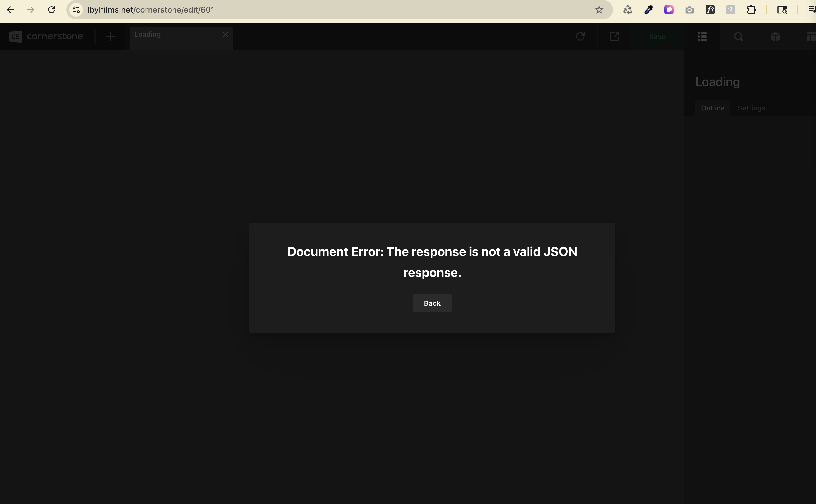Select the refresh document icon in the toolbar
The height and width of the screenshot is (504, 816).
click(x=581, y=37)
